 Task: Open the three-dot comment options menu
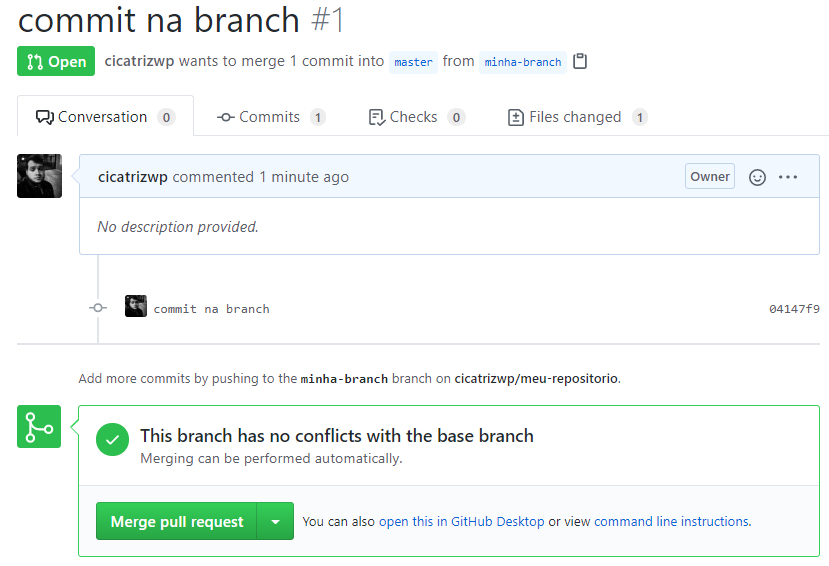pos(788,177)
